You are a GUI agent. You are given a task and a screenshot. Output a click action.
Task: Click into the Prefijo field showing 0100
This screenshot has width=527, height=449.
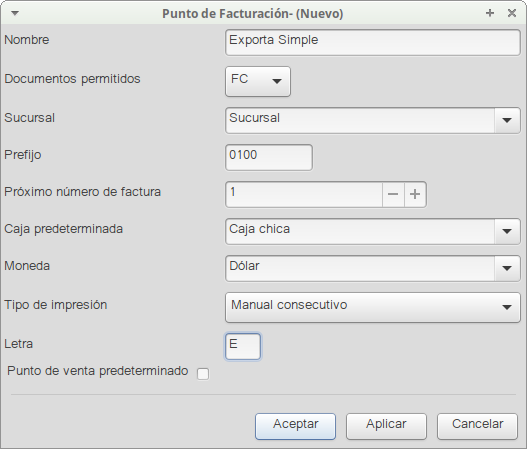pyautogui.click(x=269, y=157)
